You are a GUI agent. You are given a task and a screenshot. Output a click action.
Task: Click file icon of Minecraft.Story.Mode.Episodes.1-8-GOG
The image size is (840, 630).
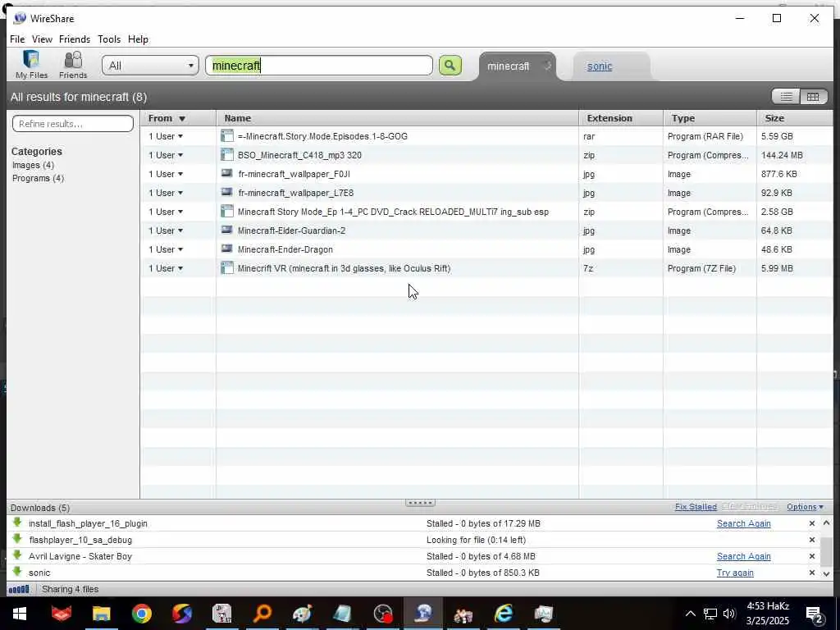[x=227, y=136]
